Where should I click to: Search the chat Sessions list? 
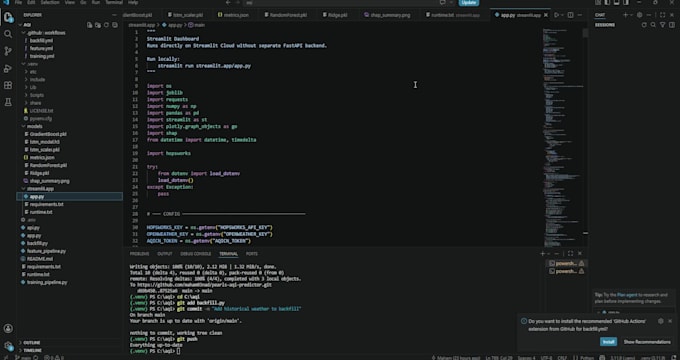(x=653, y=25)
